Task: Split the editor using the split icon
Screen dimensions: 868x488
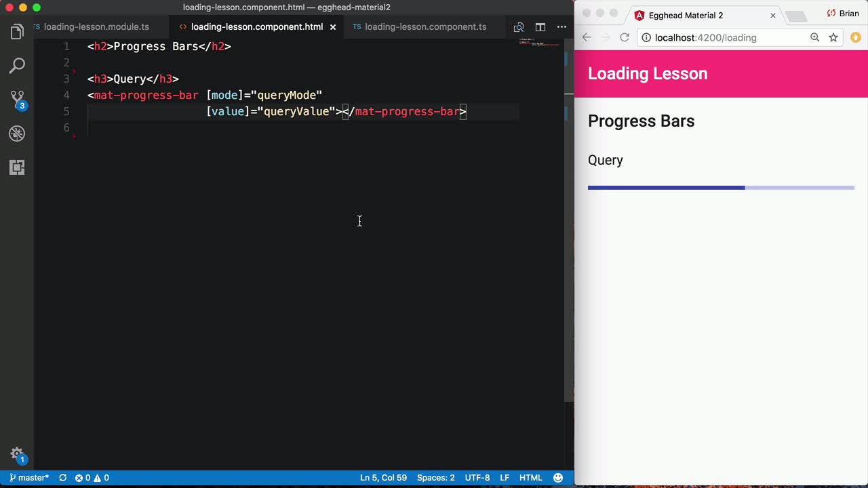Action: click(540, 27)
